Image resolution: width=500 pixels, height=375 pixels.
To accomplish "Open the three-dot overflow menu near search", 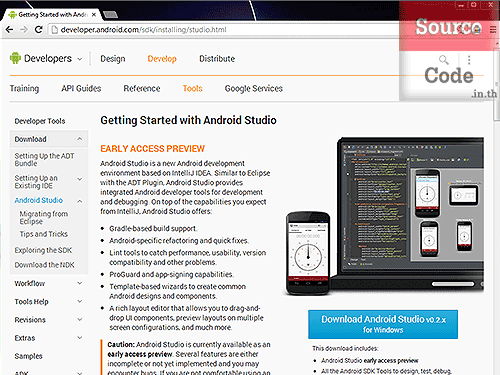I will [x=469, y=60].
